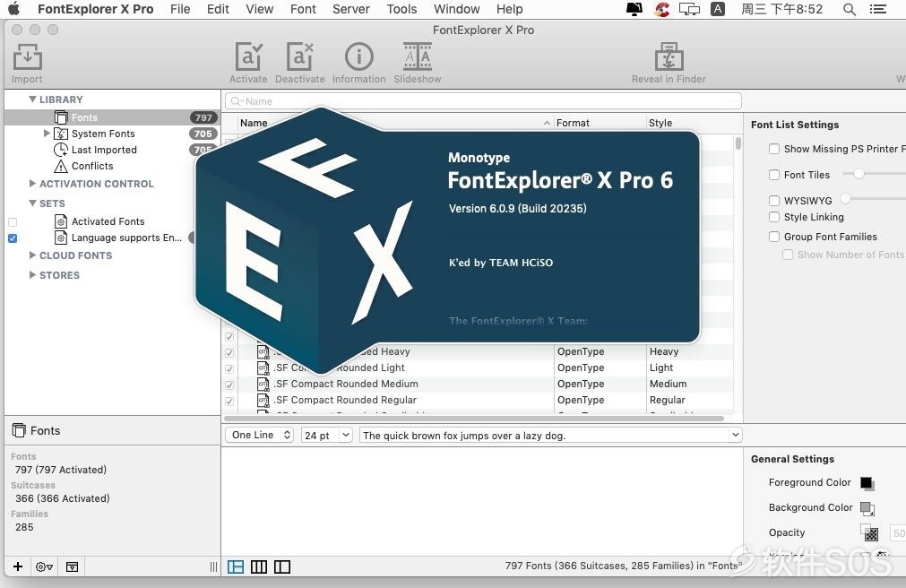Open the gear action menu at bottom left
Viewport: 906px width, 588px height.
(x=45, y=566)
